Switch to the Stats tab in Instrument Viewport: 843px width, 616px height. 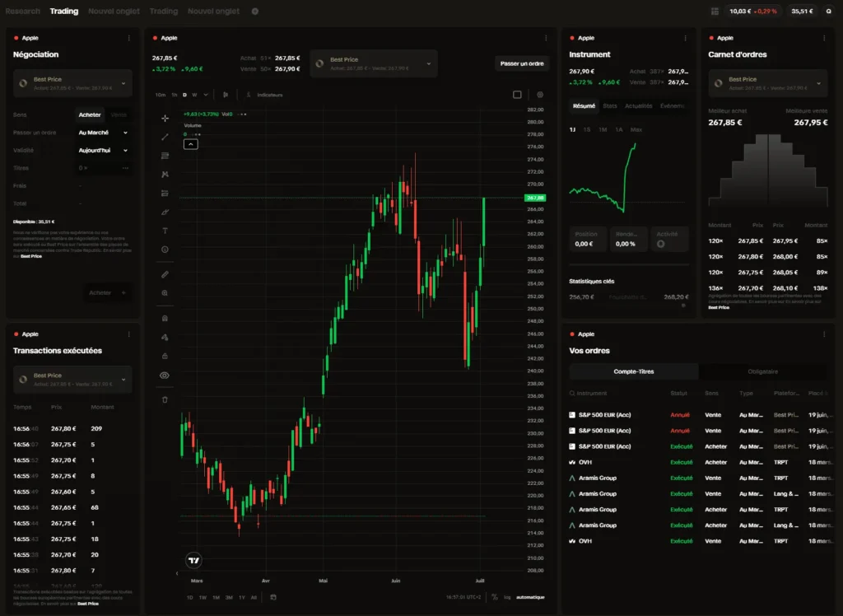[610, 106]
